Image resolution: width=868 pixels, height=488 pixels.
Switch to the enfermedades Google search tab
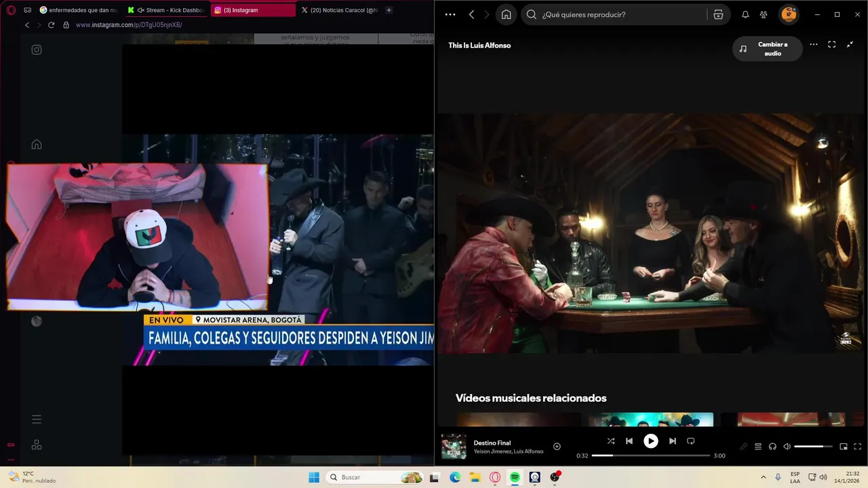78,10
